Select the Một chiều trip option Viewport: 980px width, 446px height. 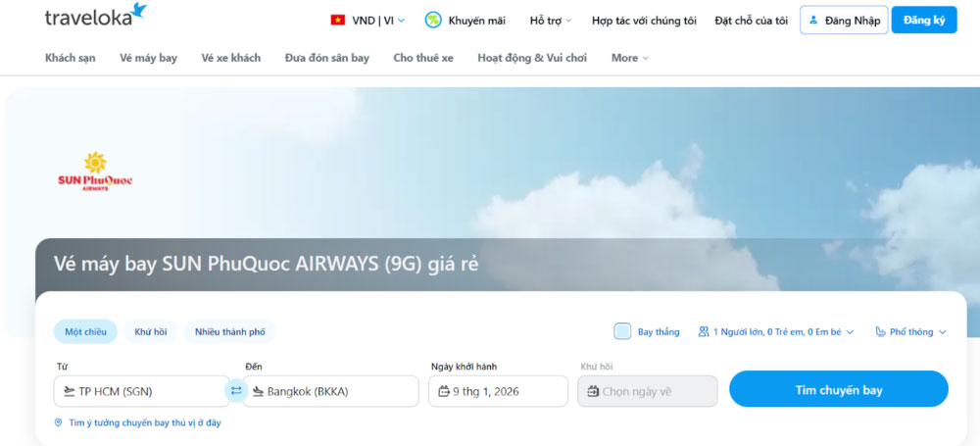[85, 332]
